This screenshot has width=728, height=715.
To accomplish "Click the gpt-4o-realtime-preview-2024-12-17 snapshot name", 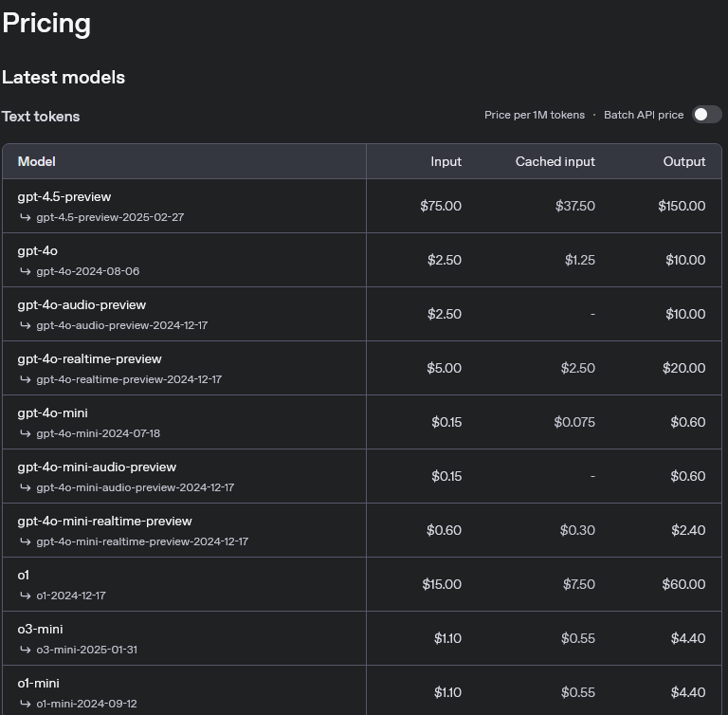I will click(x=129, y=379).
